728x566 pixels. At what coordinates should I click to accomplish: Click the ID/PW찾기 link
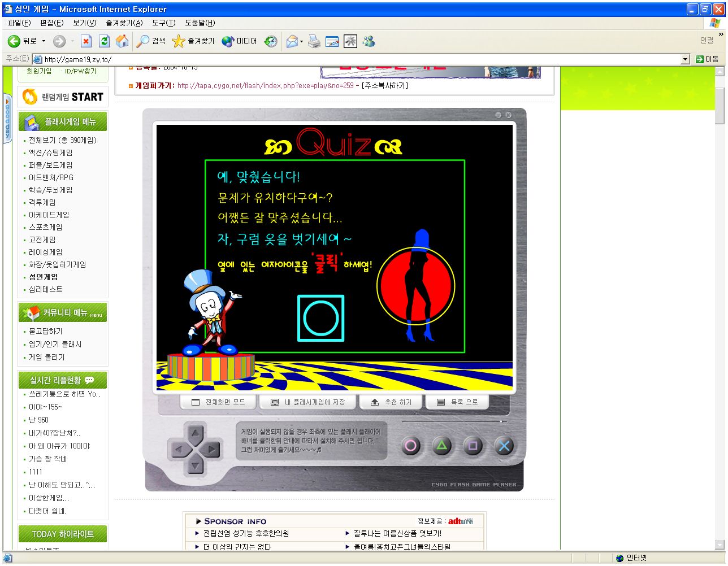(80, 71)
